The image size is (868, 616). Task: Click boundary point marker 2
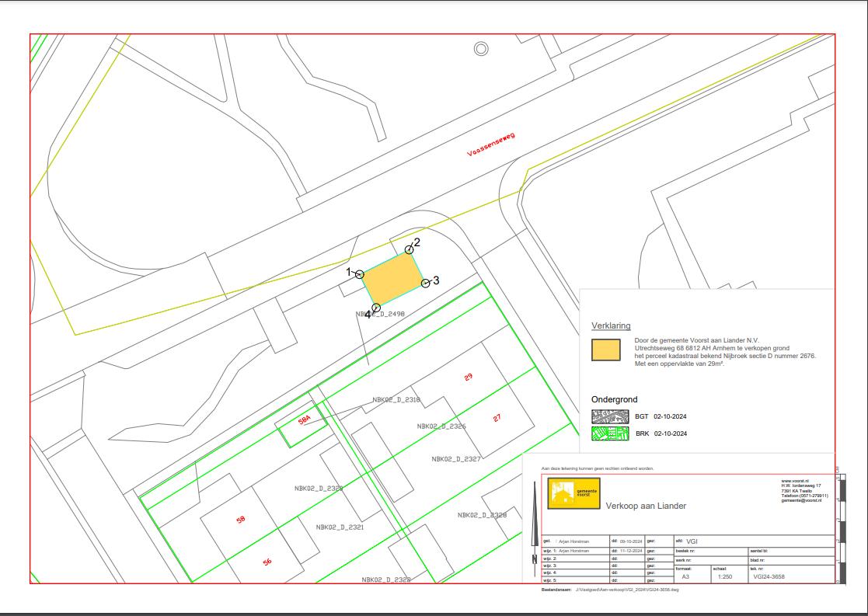point(409,249)
